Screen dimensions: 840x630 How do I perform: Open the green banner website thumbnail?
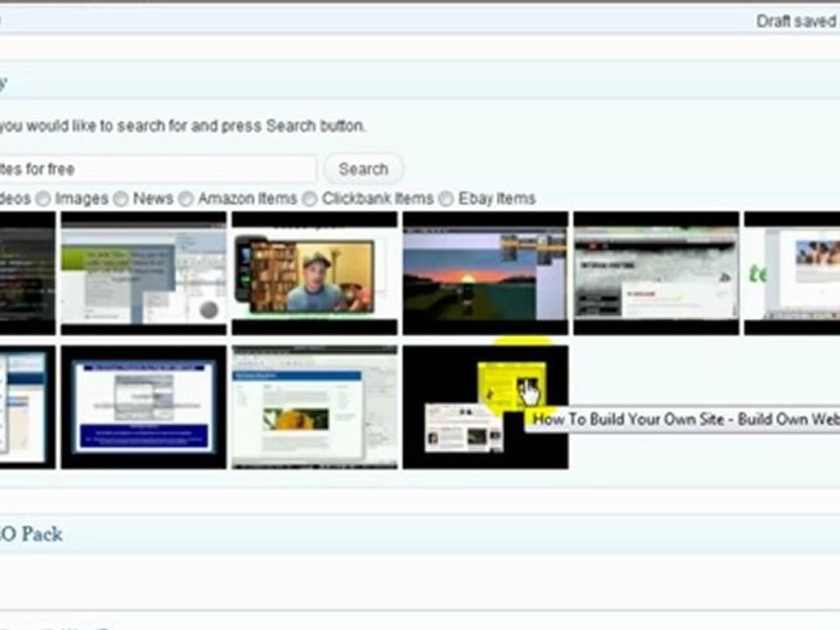click(x=143, y=273)
